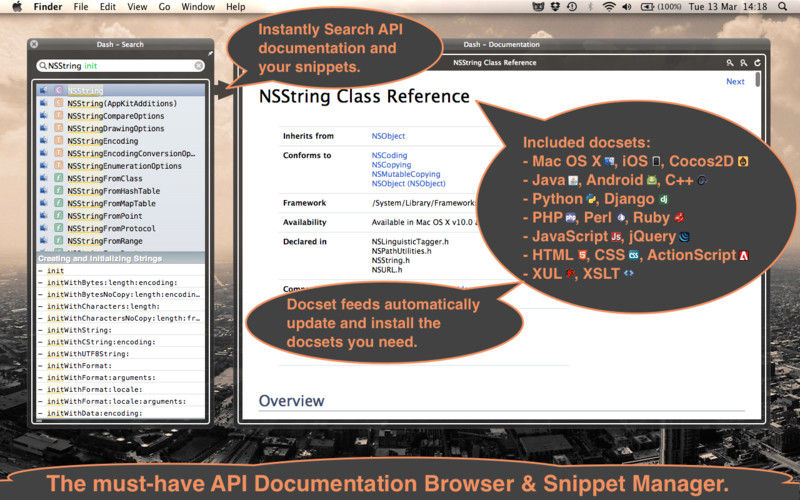This screenshot has height=500, width=800.
Task: Open the Finder menu
Action: tap(47, 7)
